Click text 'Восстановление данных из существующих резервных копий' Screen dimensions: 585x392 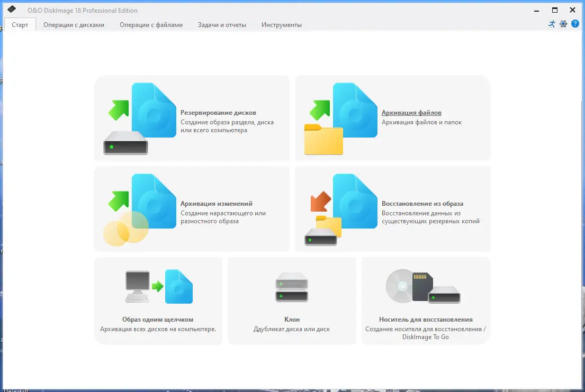coord(430,217)
